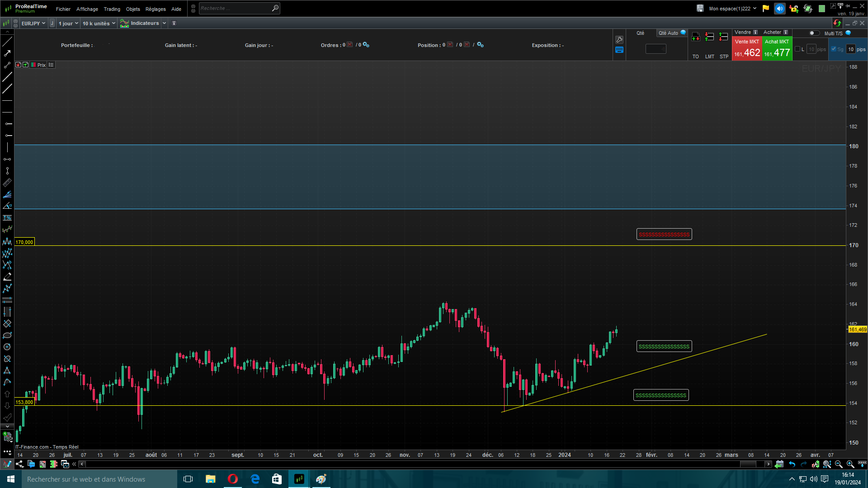Viewport: 868px width, 488px height.
Task: Click in the Recherche search field
Action: point(235,8)
